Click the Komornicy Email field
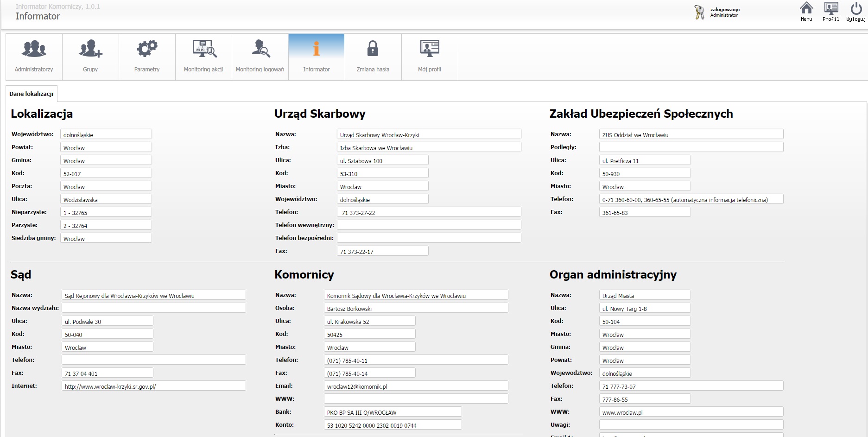 click(x=416, y=386)
